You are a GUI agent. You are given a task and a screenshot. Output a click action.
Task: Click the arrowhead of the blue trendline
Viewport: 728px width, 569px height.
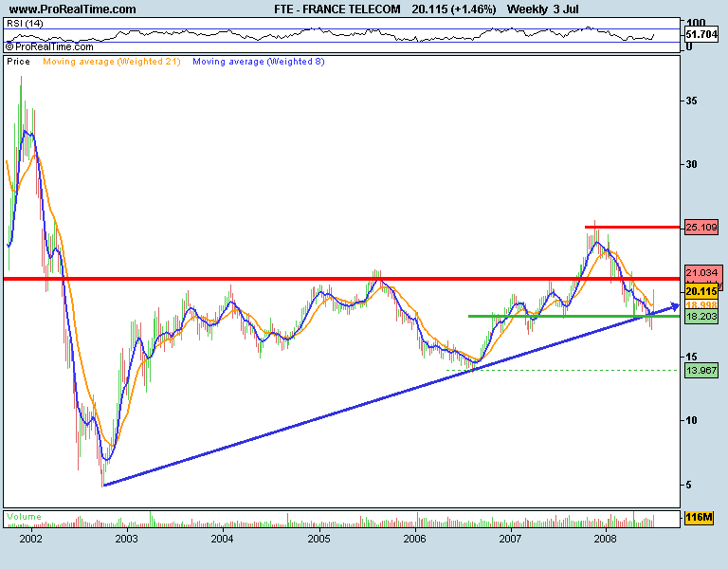coord(674,306)
